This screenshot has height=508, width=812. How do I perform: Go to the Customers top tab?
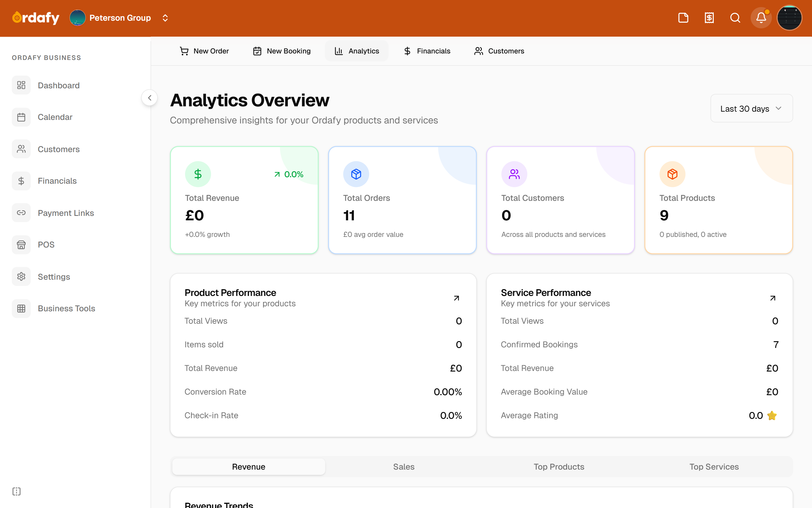pos(499,51)
